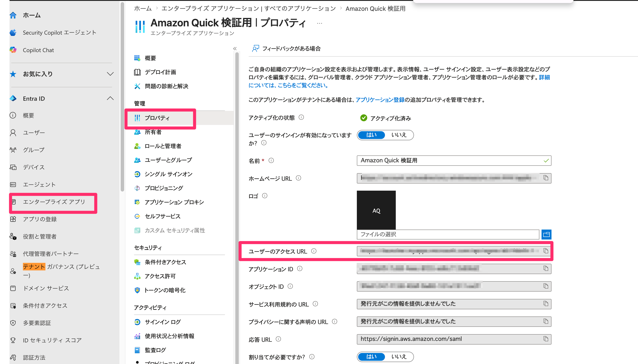The width and height of the screenshot is (638, 364).
Task: Open アプリケーション プロキシ menu item
Action: [174, 202]
